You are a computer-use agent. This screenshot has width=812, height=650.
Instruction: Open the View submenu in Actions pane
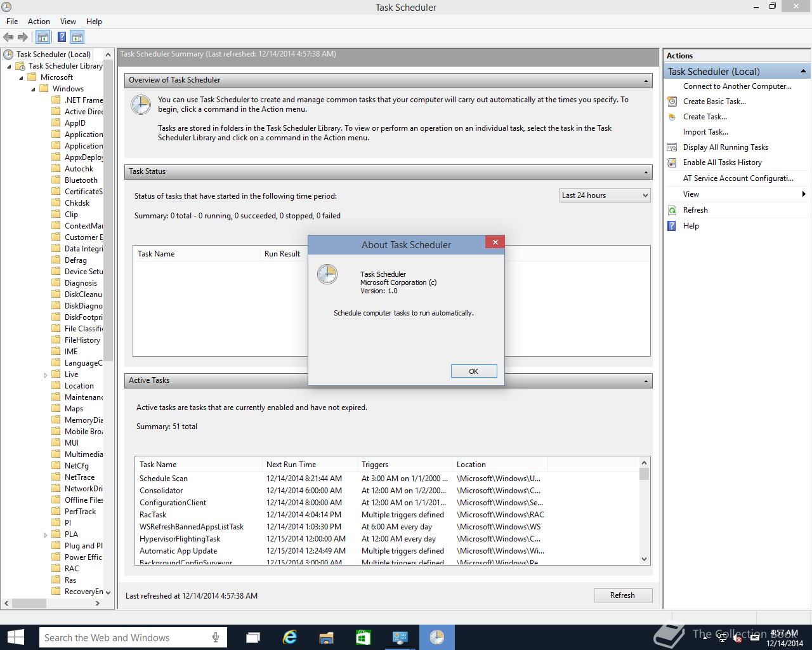tap(736, 194)
